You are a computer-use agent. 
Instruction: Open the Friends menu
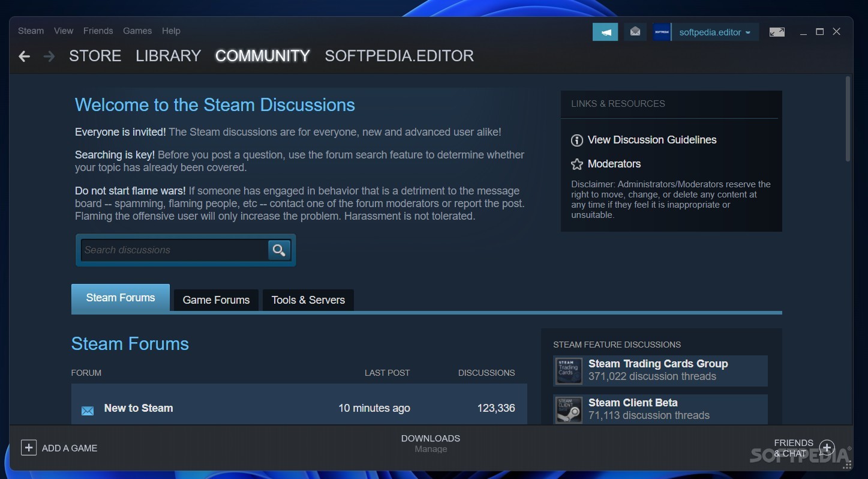coord(98,31)
